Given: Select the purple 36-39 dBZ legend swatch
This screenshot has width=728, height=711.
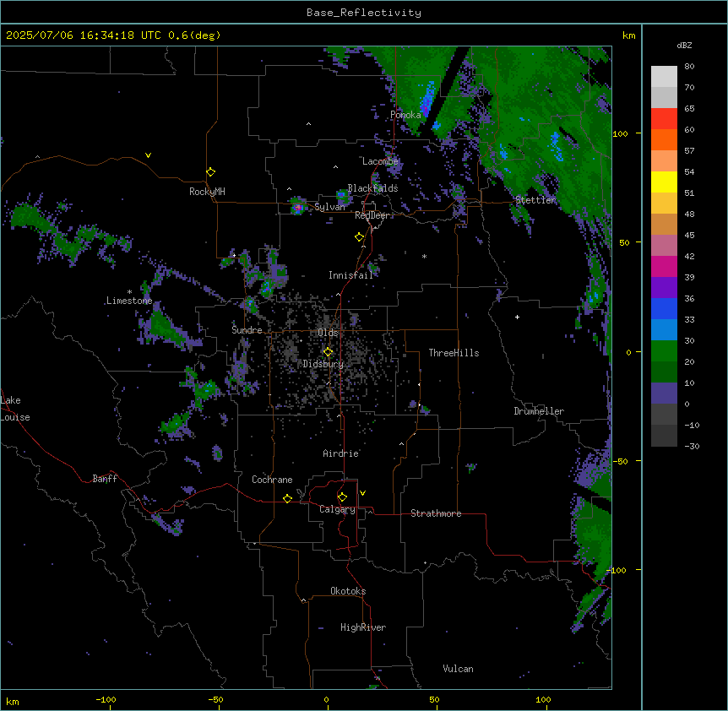Looking at the screenshot, I should [664, 288].
